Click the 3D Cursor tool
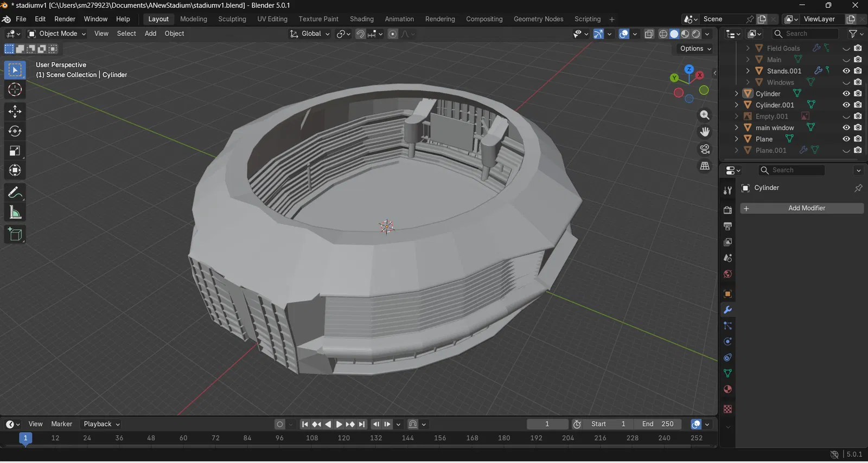This screenshot has height=463, width=868. coord(15,89)
